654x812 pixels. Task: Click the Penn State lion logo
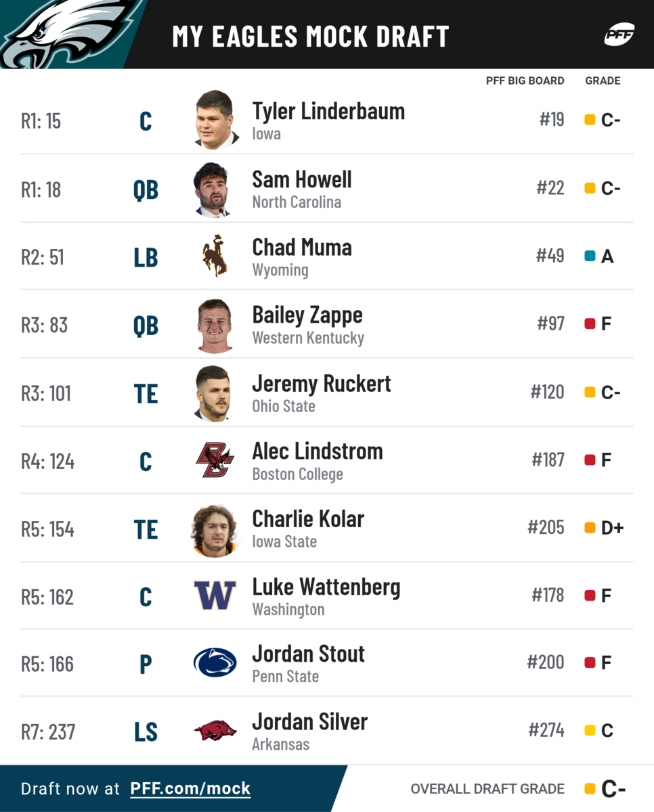[215, 663]
